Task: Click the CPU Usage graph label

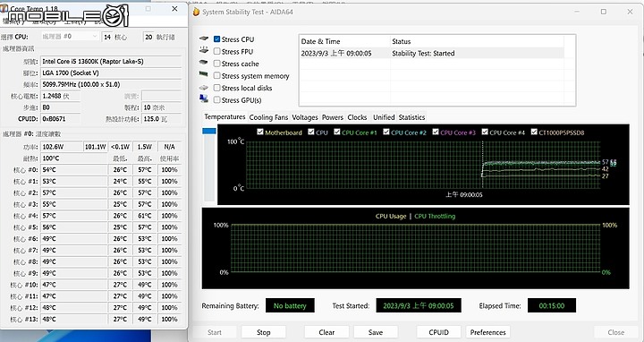Action: [x=391, y=217]
